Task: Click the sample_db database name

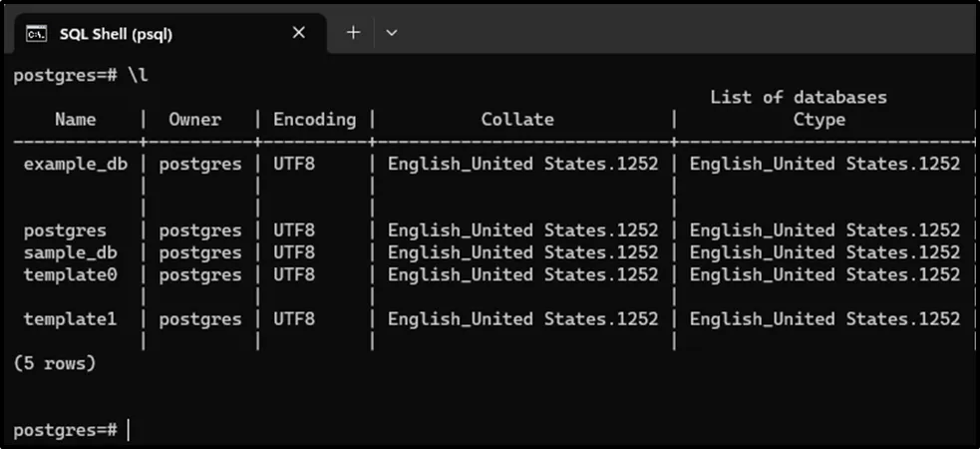Action: [70, 252]
